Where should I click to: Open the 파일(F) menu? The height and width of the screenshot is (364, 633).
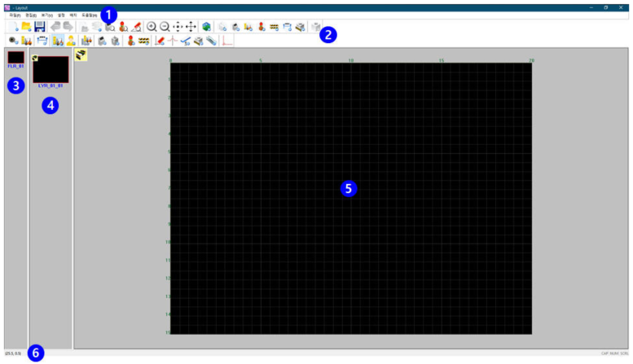(x=14, y=15)
